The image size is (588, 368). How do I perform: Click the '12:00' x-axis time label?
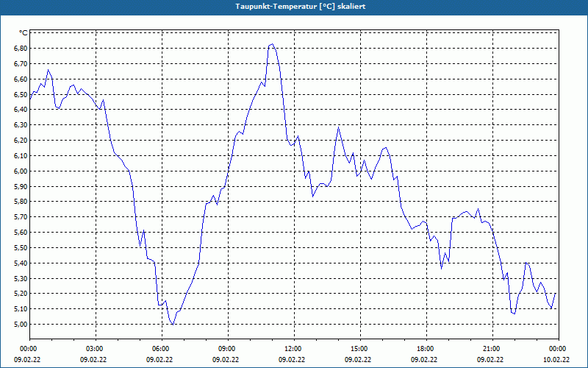293,349
